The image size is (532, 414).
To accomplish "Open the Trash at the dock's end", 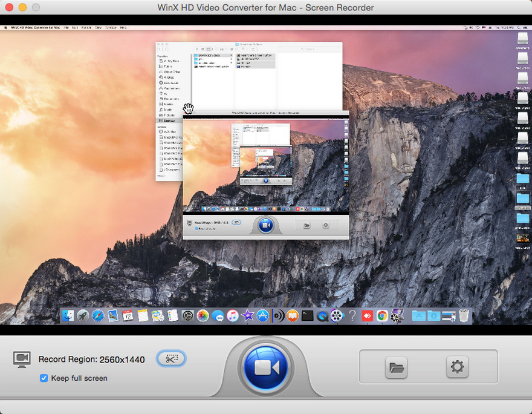I will pyautogui.click(x=464, y=315).
